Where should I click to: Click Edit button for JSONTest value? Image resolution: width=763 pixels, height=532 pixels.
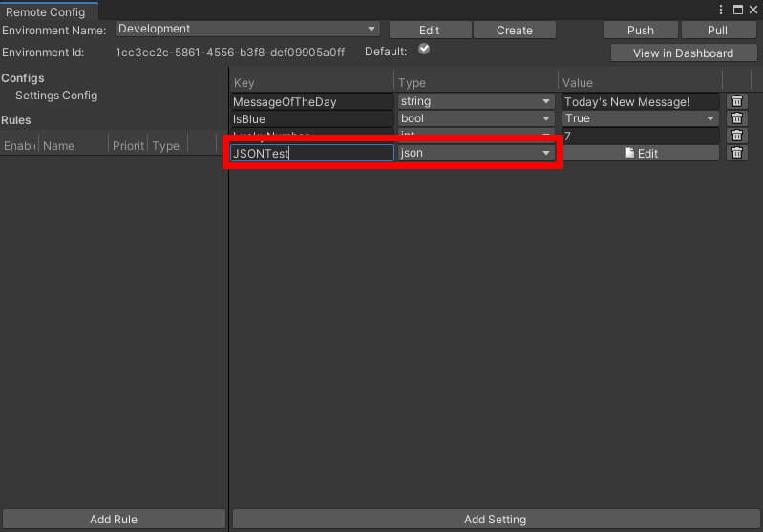(640, 153)
